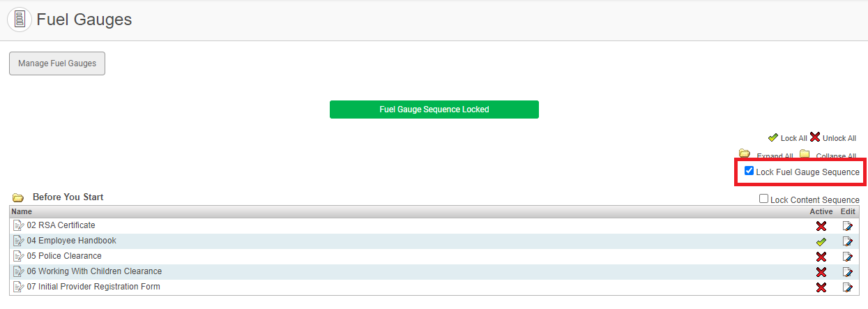The height and width of the screenshot is (309, 868).
Task: Enable Lock Content Sequence checkbox
Action: coord(764,199)
